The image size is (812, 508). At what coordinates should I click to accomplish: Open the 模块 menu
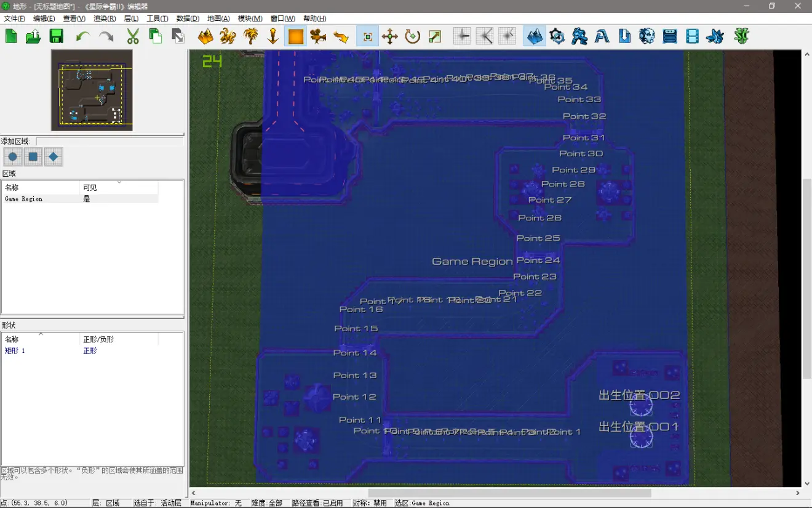[250, 18]
